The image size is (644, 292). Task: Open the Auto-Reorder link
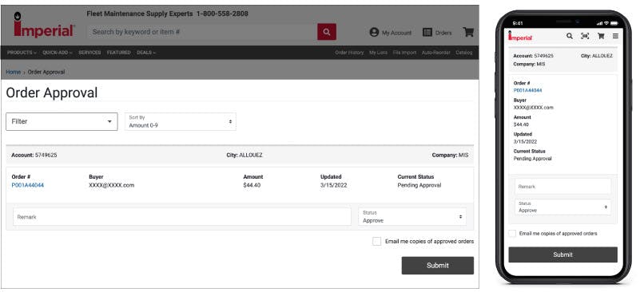(x=435, y=53)
